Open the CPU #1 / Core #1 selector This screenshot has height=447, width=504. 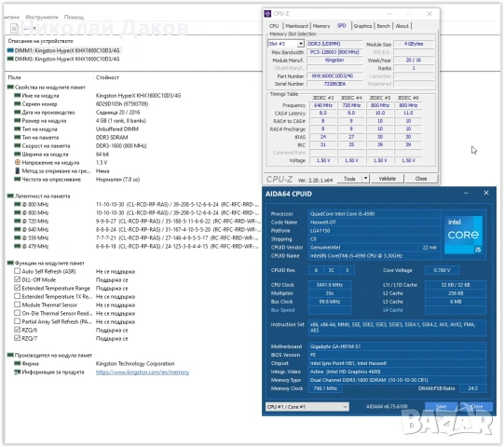coord(306,407)
